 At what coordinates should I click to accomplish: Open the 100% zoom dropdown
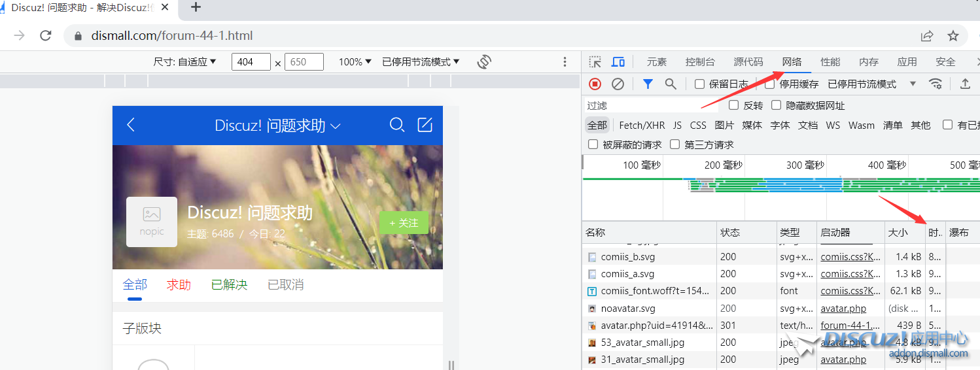tap(355, 62)
